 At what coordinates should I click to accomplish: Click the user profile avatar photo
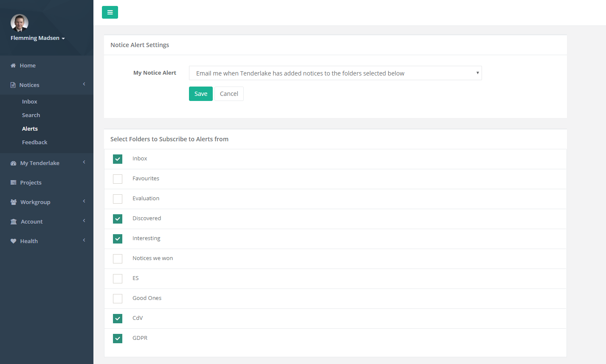(x=20, y=23)
